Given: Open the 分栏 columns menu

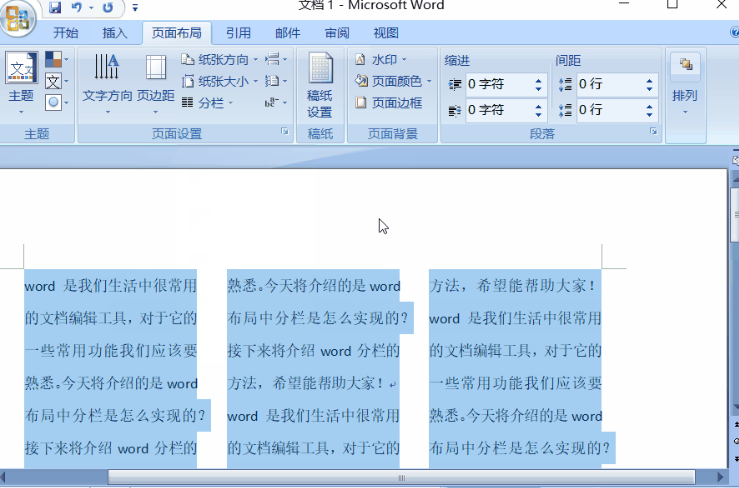Looking at the screenshot, I should pyautogui.click(x=207, y=102).
